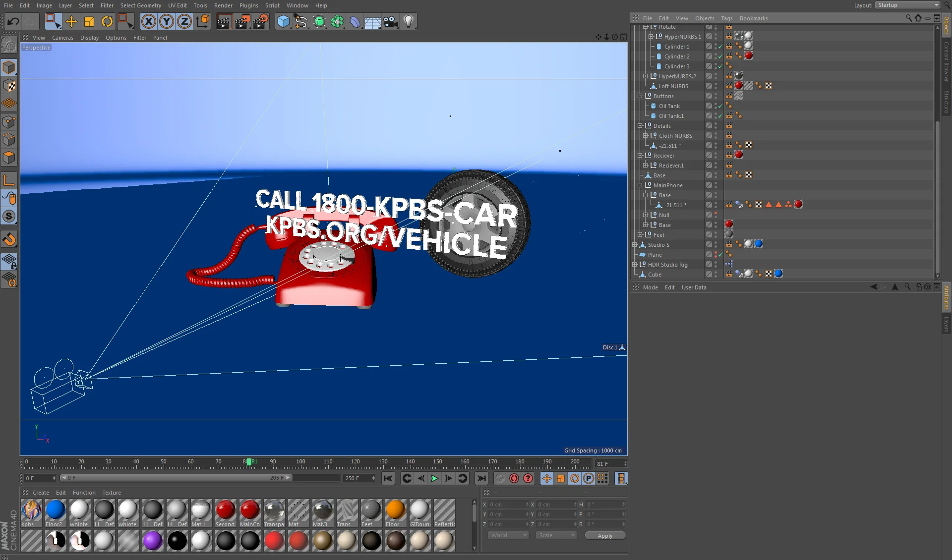Open the User Data menu
Screen dimensions: 952x560
click(694, 287)
